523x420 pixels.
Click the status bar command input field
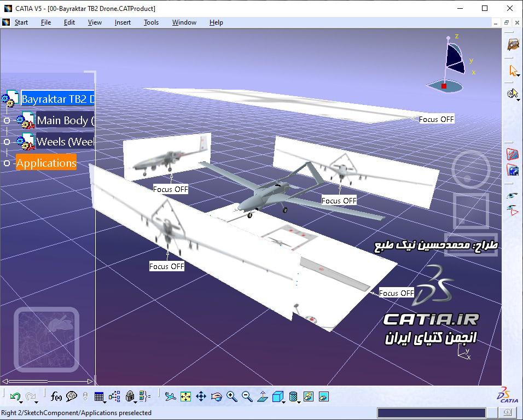pos(431,413)
